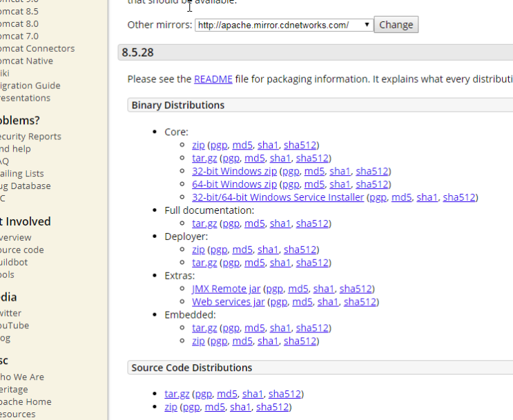
Task: Open md5 for Deployer tar.gz
Action: tap(255, 263)
